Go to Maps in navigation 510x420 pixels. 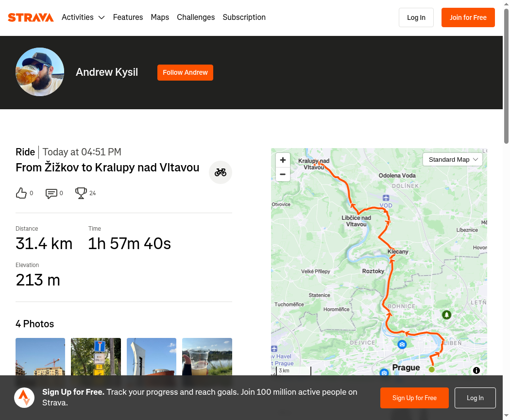(x=160, y=17)
